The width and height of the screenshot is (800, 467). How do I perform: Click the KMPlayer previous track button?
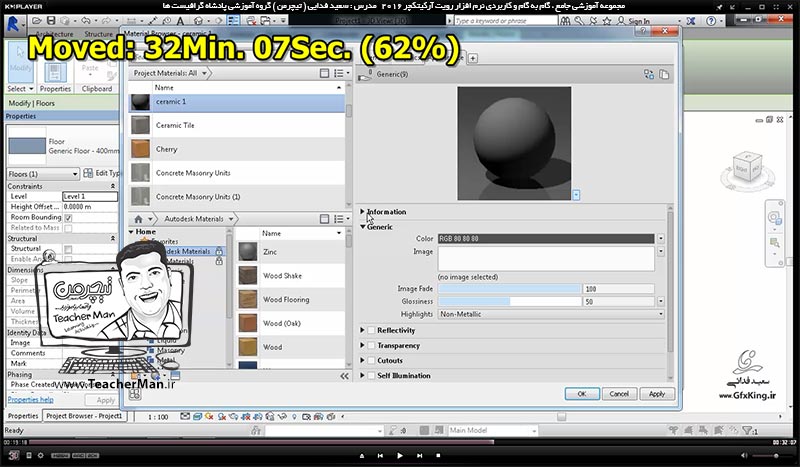tap(380, 455)
